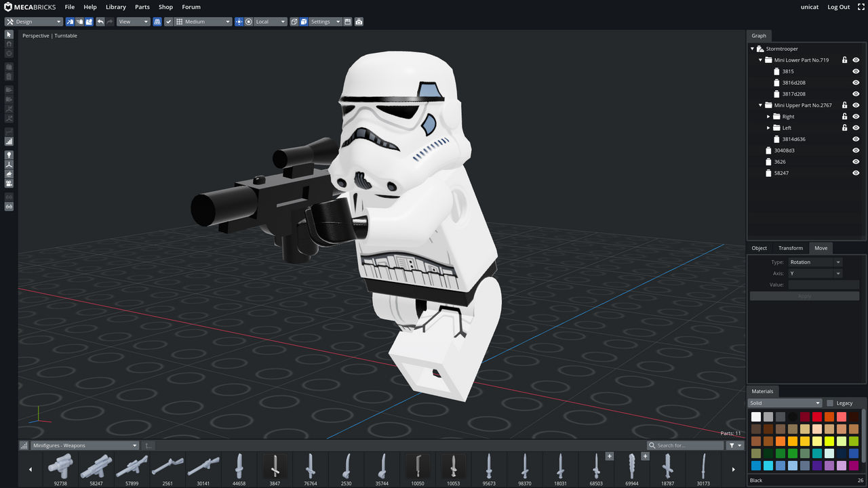This screenshot has width=868, height=488.
Task: Open the View dropdown in toolbar
Action: (133, 22)
